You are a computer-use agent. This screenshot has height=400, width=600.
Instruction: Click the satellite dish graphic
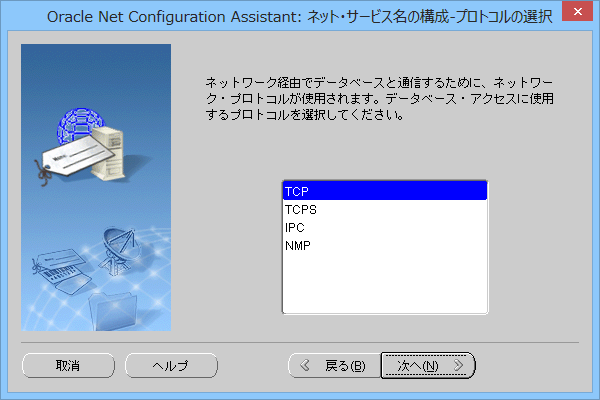[x=118, y=246]
